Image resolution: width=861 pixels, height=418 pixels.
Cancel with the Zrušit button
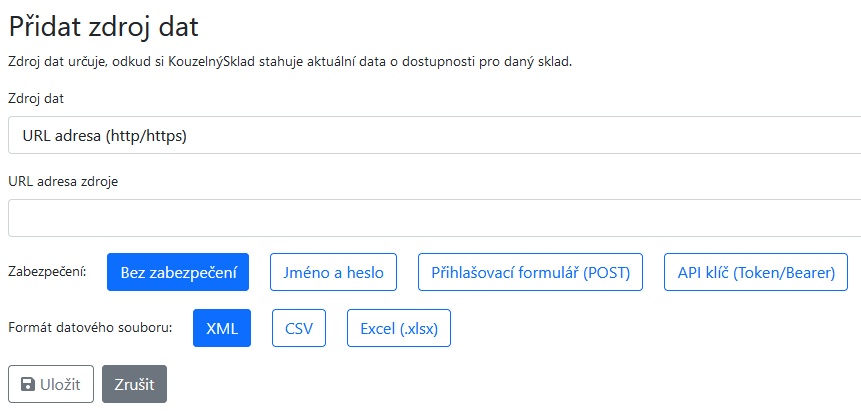(134, 384)
